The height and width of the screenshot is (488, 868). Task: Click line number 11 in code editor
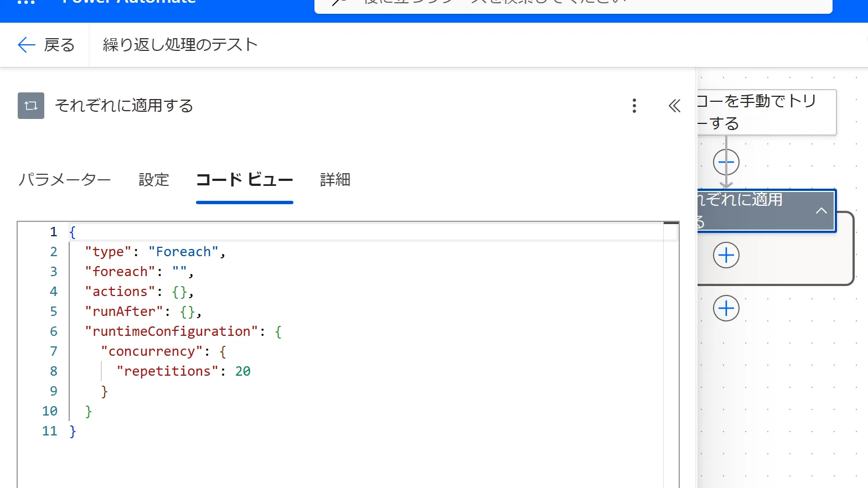pyautogui.click(x=50, y=431)
